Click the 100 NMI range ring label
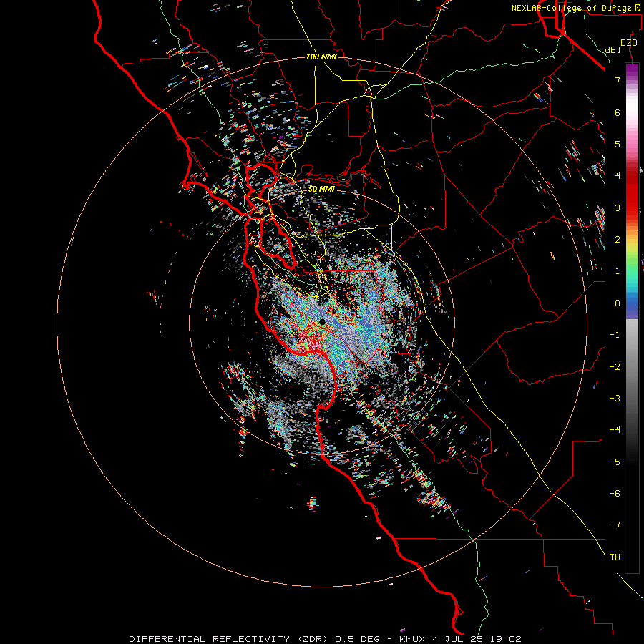The image size is (644, 644). click(321, 57)
